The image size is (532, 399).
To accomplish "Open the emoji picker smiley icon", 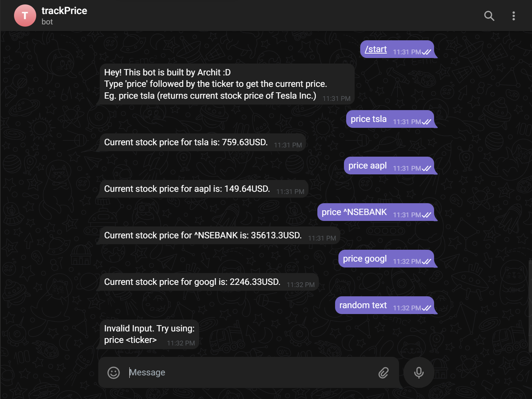I will click(113, 372).
